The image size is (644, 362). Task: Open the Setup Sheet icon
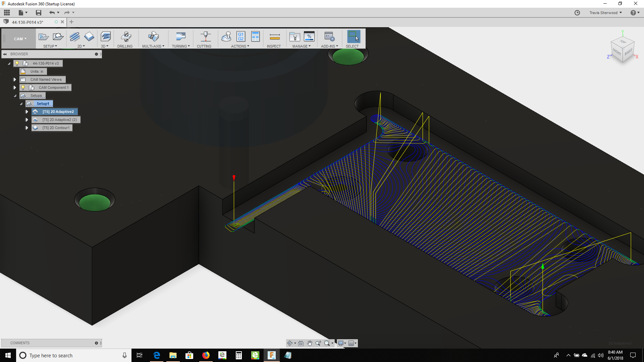255,37
